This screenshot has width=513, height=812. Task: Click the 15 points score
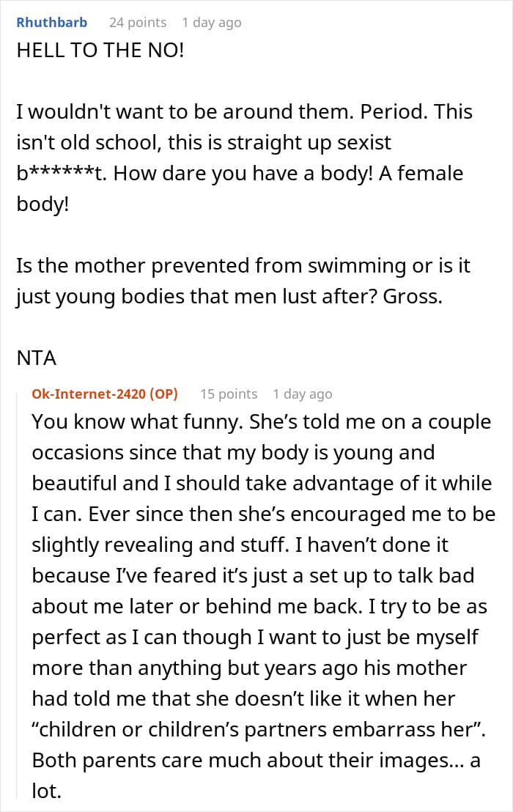click(x=229, y=394)
